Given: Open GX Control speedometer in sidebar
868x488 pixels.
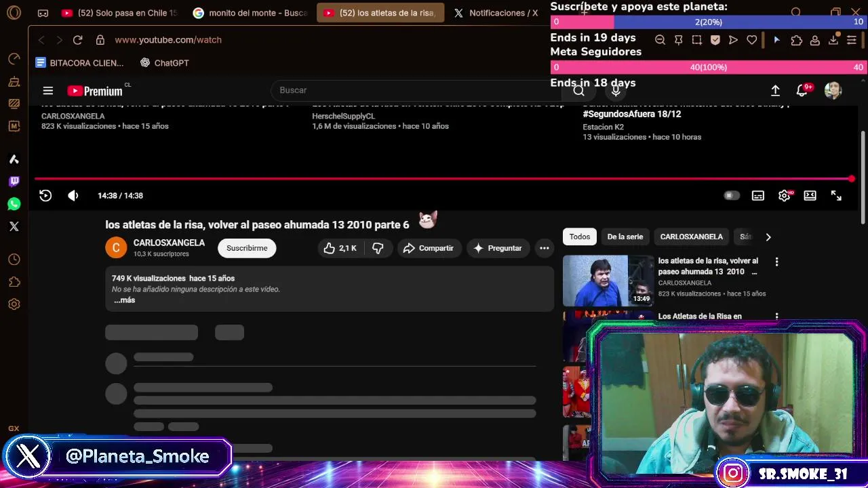Looking at the screenshot, I should (14, 59).
